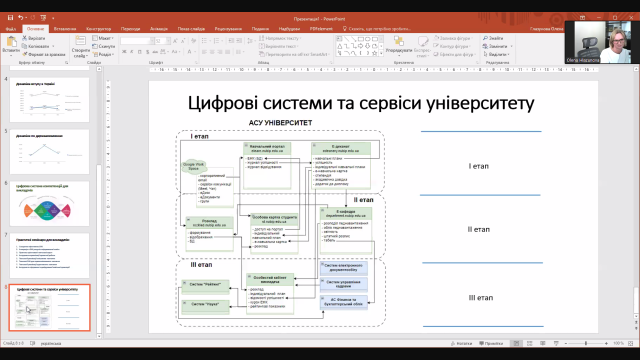
Task: Activate Формат за зразком painter
Action: coord(44,54)
